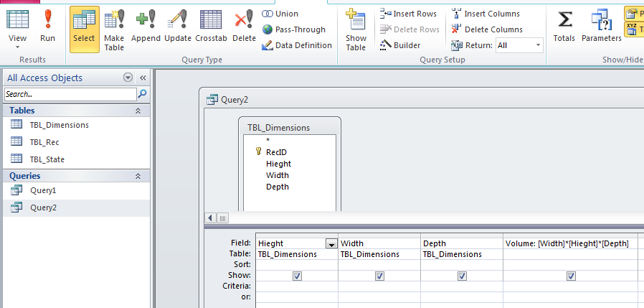The height and width of the screenshot is (308, 644).
Task: Select the TBL_Rec table
Action: click(x=77, y=142)
